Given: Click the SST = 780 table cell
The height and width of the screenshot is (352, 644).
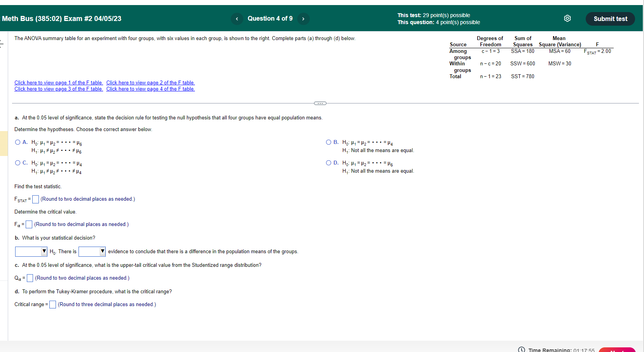Looking at the screenshot, I should [522, 77].
